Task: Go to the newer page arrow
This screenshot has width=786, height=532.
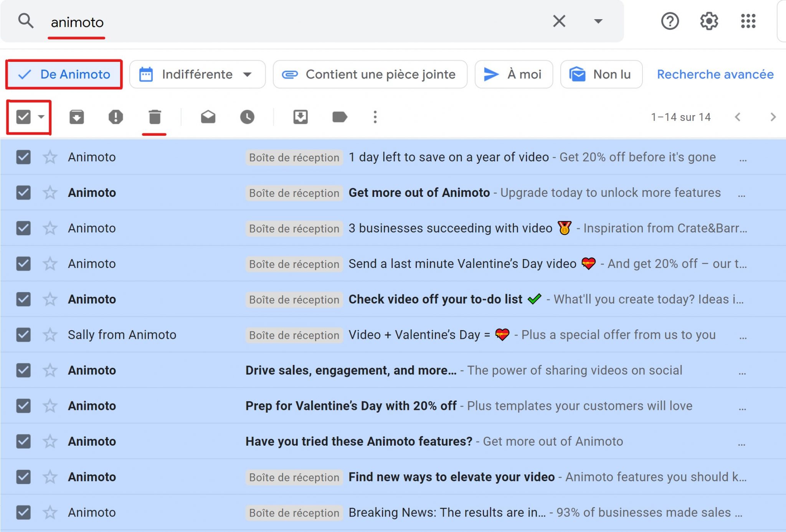Action: tap(737, 117)
